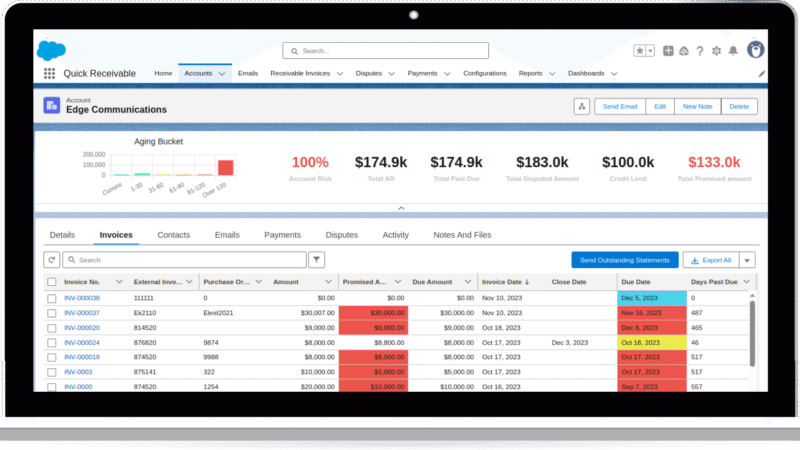
Task: Open the user profile avatar
Action: (756, 50)
